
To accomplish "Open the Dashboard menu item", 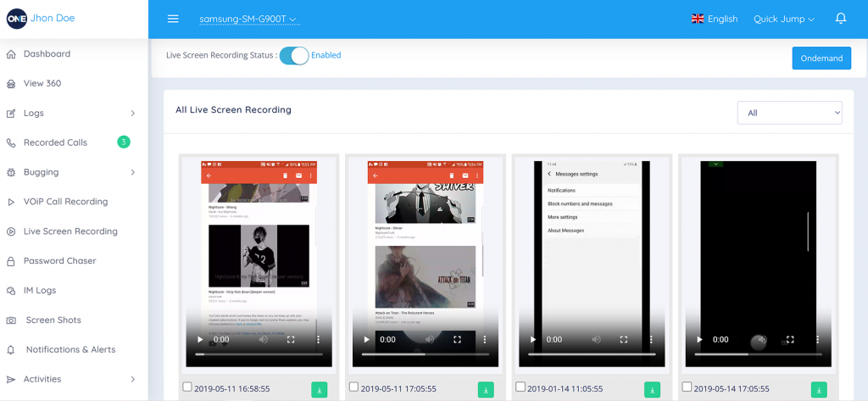I will 47,53.
